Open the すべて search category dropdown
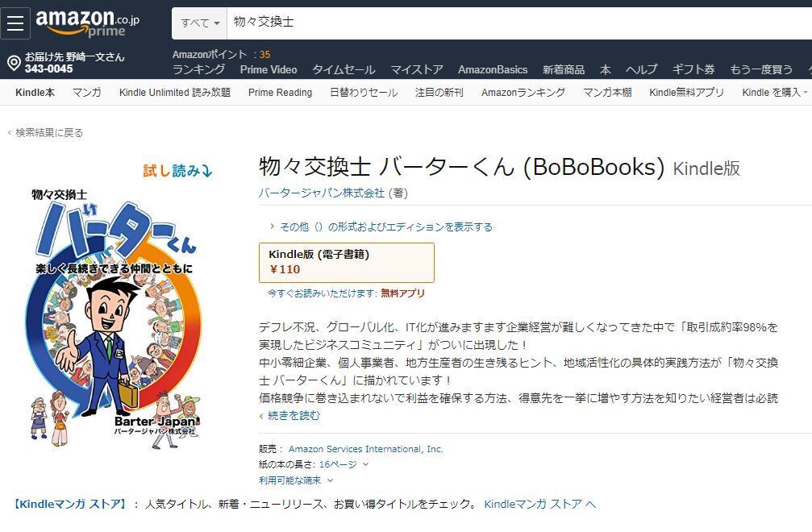The width and height of the screenshot is (812, 532). (x=200, y=23)
